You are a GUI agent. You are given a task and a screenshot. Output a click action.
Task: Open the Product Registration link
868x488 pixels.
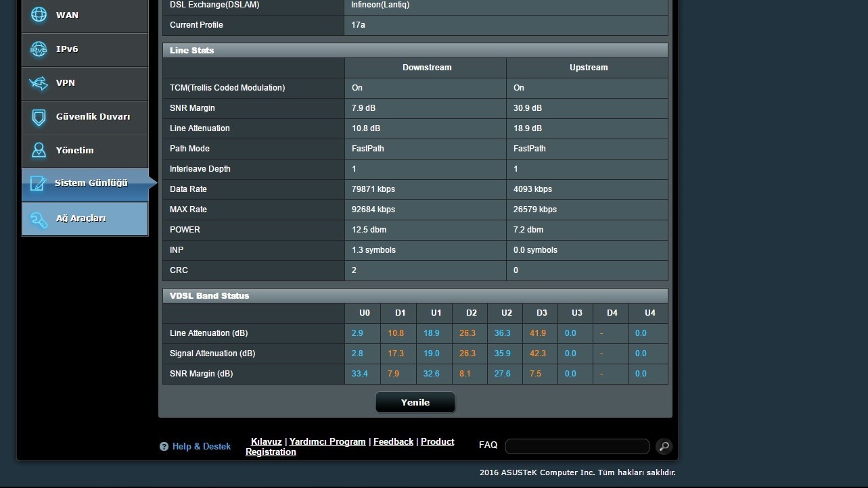click(350, 447)
